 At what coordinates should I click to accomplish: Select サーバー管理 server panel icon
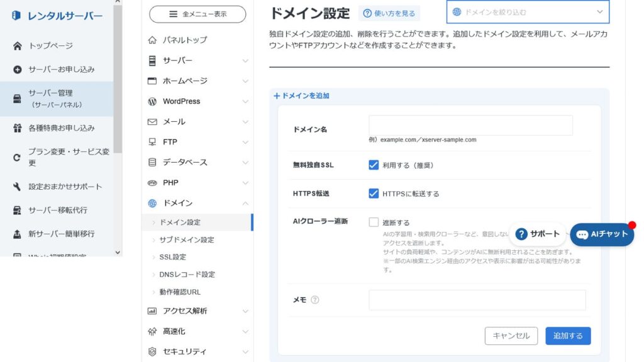(x=17, y=99)
